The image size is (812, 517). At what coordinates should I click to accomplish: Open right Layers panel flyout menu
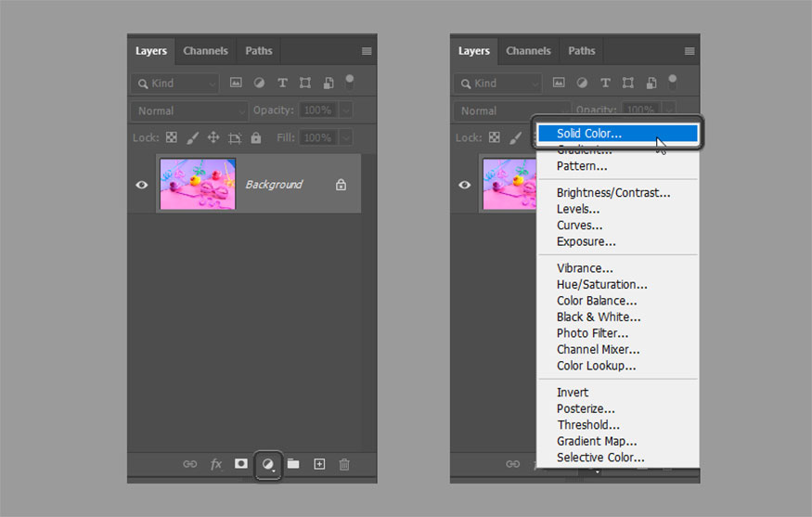click(x=690, y=51)
